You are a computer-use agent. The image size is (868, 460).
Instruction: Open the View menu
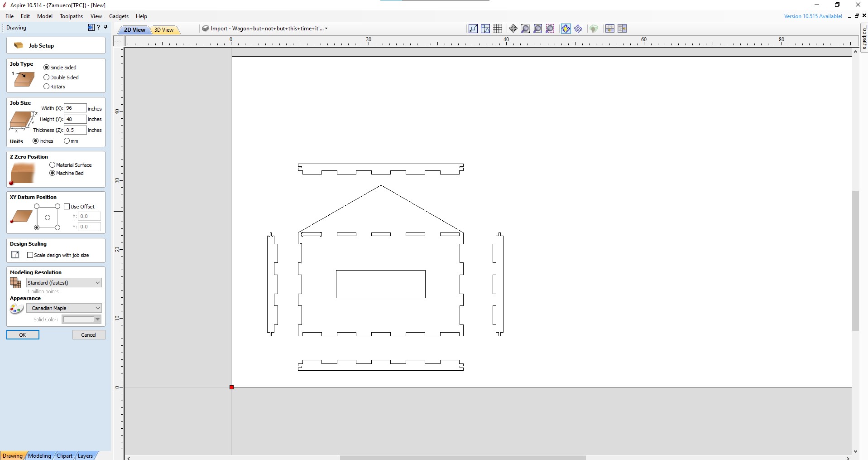(x=96, y=16)
